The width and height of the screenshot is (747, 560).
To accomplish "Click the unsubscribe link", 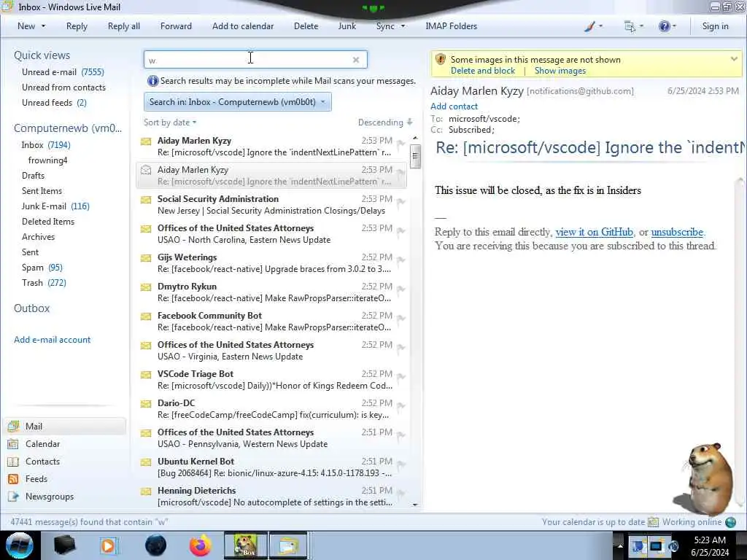I will coord(677,232).
